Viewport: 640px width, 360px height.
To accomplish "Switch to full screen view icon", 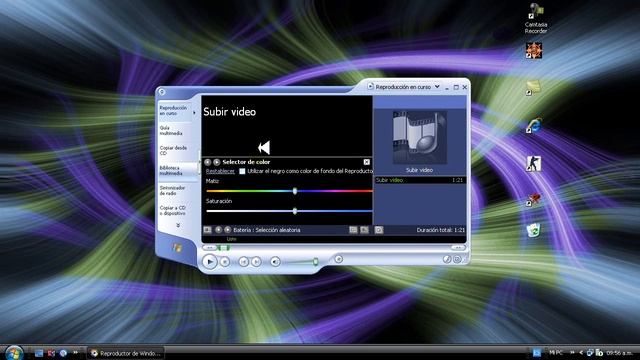I will click(x=364, y=230).
